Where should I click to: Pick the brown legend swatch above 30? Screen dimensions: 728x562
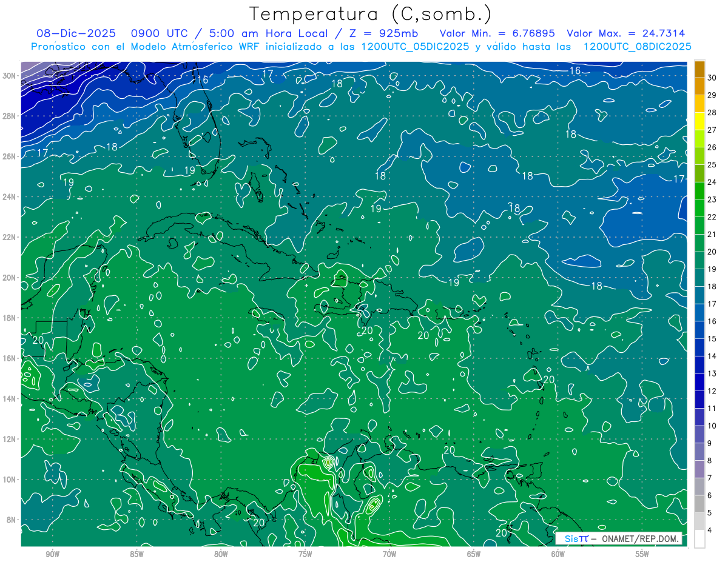(x=699, y=69)
